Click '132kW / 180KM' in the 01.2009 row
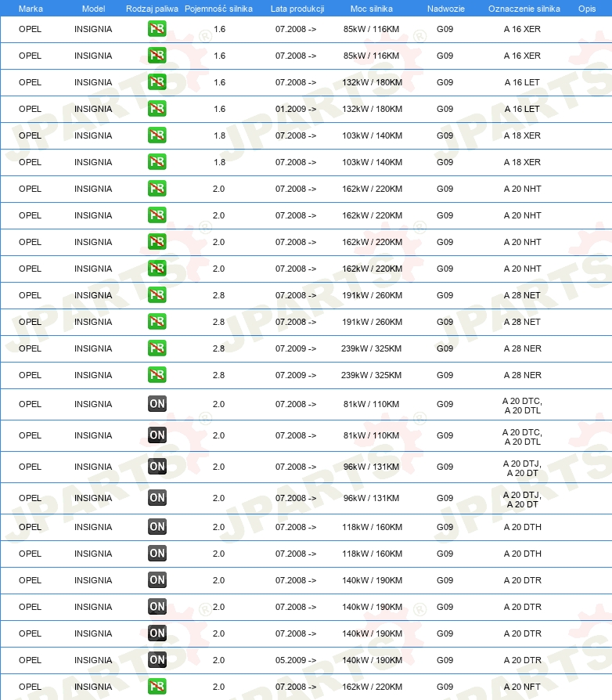612x700 pixels. point(372,109)
